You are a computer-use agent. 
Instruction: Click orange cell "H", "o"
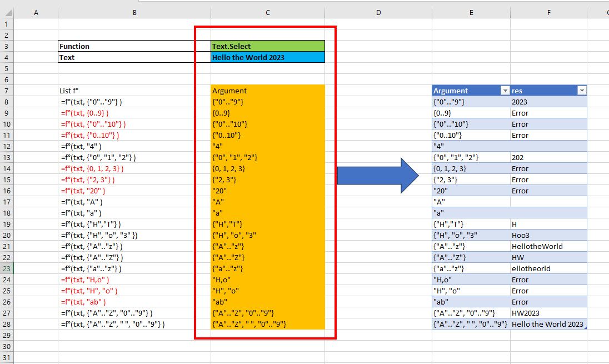click(268, 291)
